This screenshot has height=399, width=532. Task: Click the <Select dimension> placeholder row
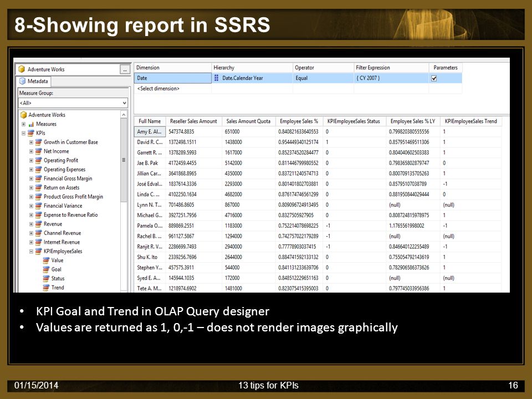158,89
